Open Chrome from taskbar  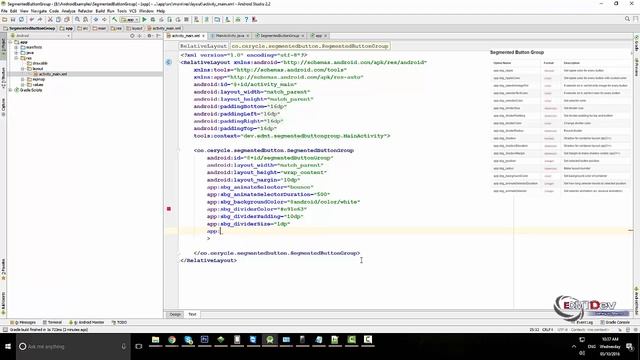point(172,340)
